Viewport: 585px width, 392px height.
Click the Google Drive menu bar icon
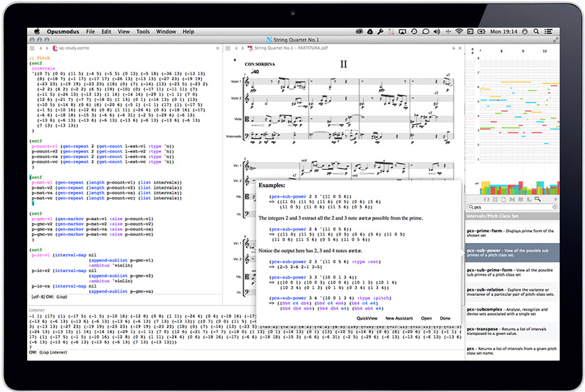[370, 32]
